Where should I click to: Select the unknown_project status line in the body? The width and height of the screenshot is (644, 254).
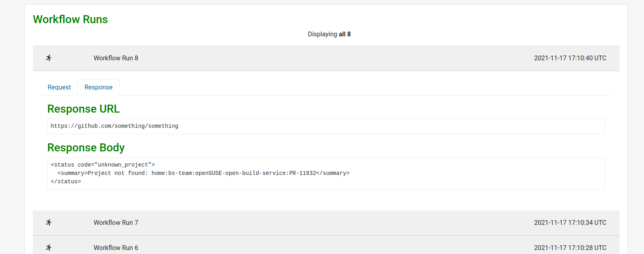pyautogui.click(x=103, y=164)
